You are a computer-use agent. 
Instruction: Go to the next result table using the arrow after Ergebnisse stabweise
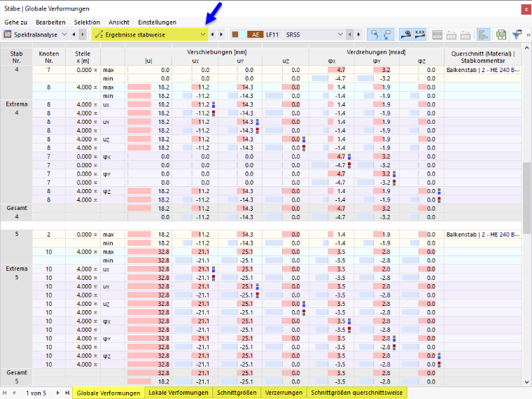tap(221, 34)
